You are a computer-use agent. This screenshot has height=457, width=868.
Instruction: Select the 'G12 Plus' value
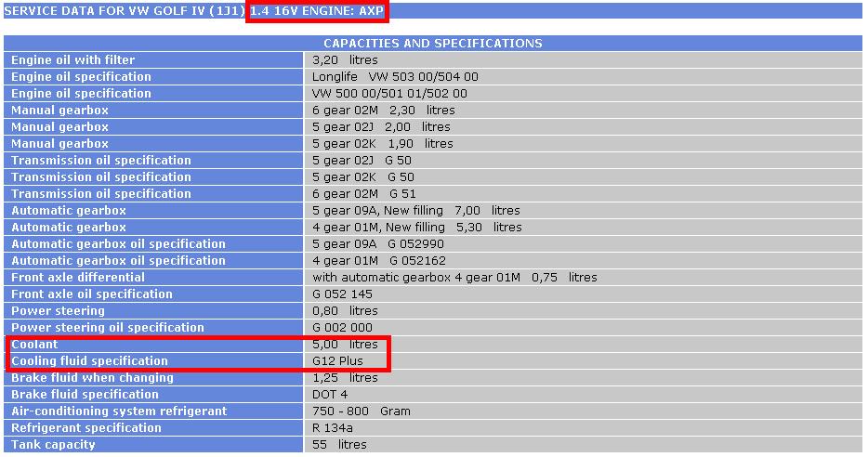click(x=337, y=360)
